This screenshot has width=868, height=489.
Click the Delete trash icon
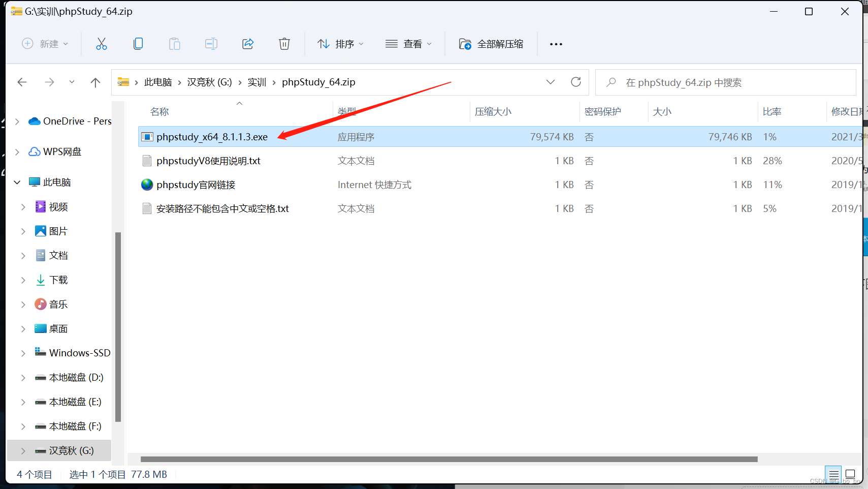[284, 44]
